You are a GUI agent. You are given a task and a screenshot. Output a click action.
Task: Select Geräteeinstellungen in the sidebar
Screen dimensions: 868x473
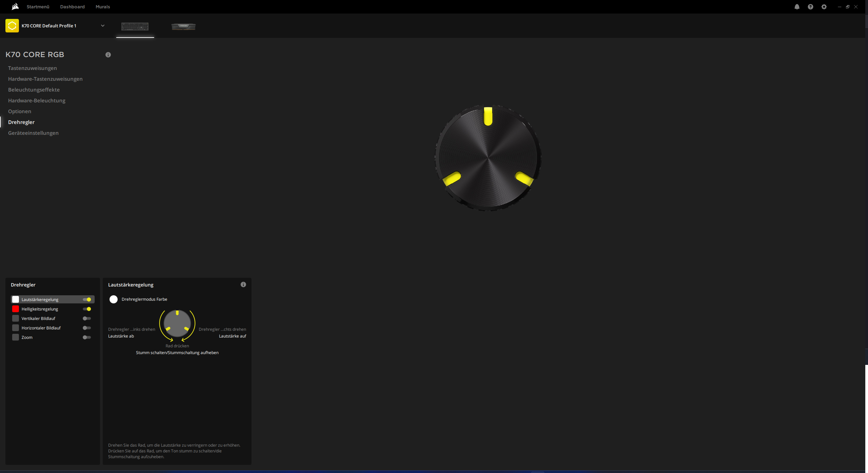pos(33,133)
